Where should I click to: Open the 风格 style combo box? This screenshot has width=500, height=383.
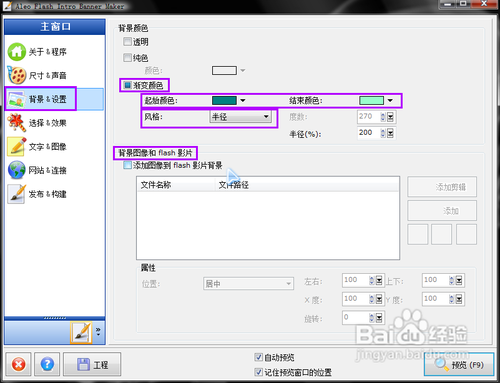coord(240,116)
